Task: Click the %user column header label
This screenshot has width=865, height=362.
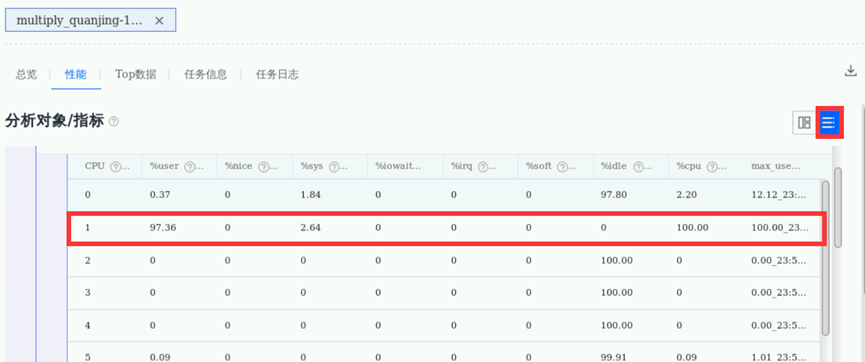Action: pyautogui.click(x=164, y=166)
